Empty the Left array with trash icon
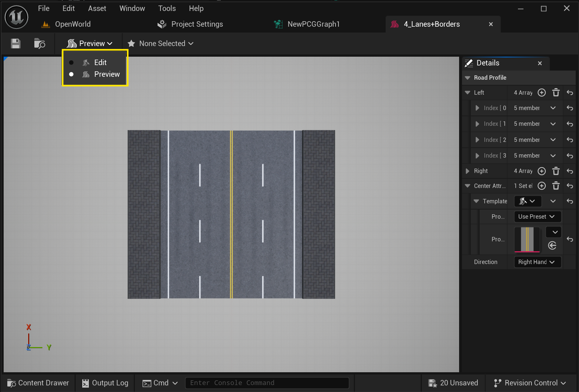Image resolution: width=579 pixels, height=392 pixels. [x=556, y=93]
